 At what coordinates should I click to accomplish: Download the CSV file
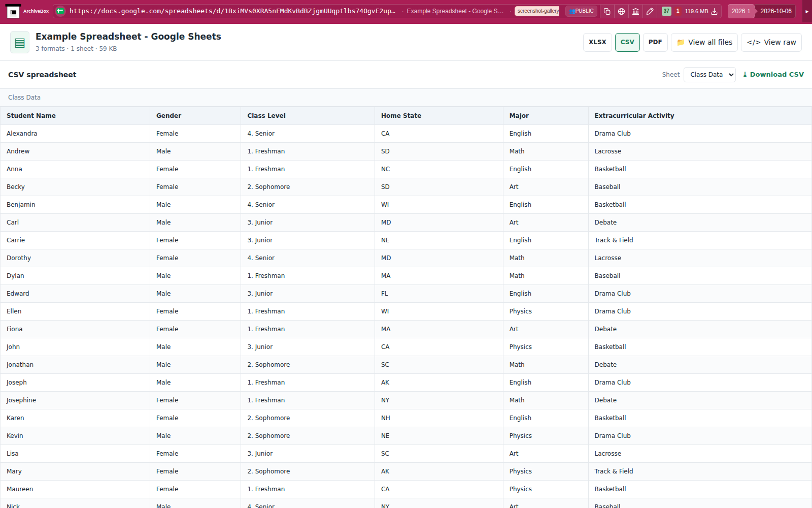773,75
